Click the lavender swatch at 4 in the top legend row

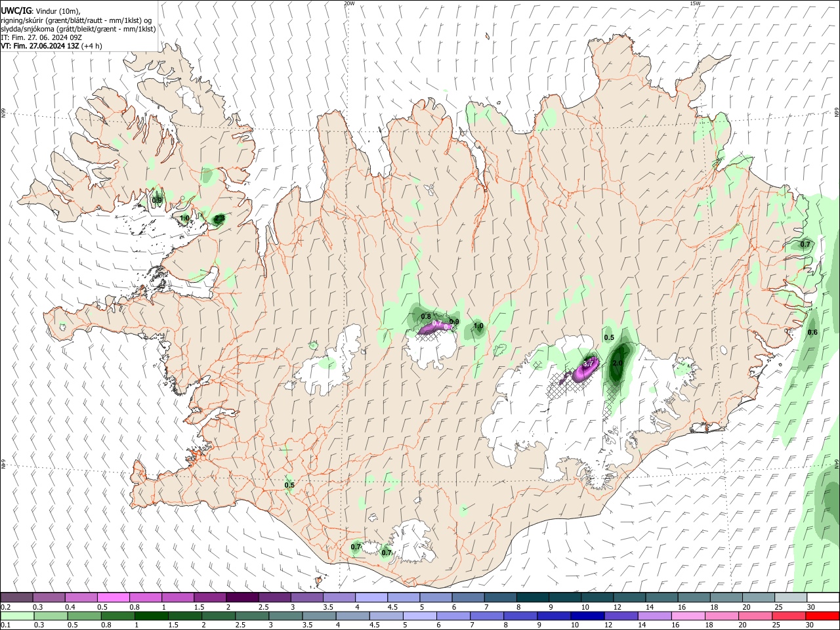coord(371,598)
